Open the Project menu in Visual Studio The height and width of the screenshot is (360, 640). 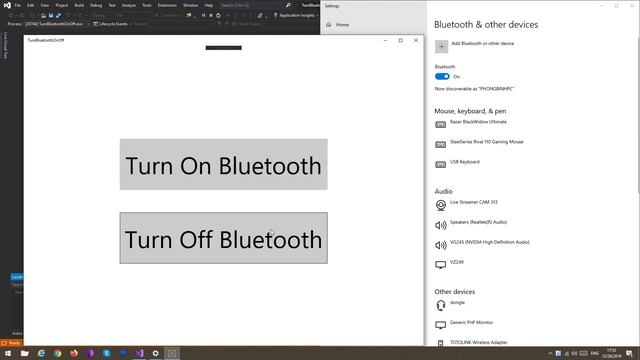pos(62,5)
